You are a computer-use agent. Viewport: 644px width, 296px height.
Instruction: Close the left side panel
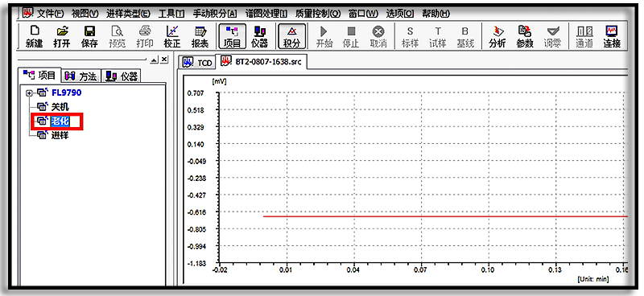click(164, 60)
